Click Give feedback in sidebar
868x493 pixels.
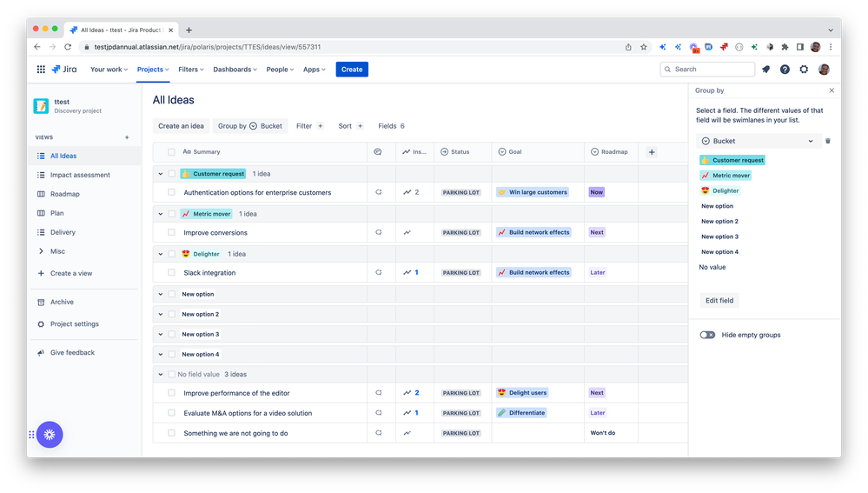point(72,352)
